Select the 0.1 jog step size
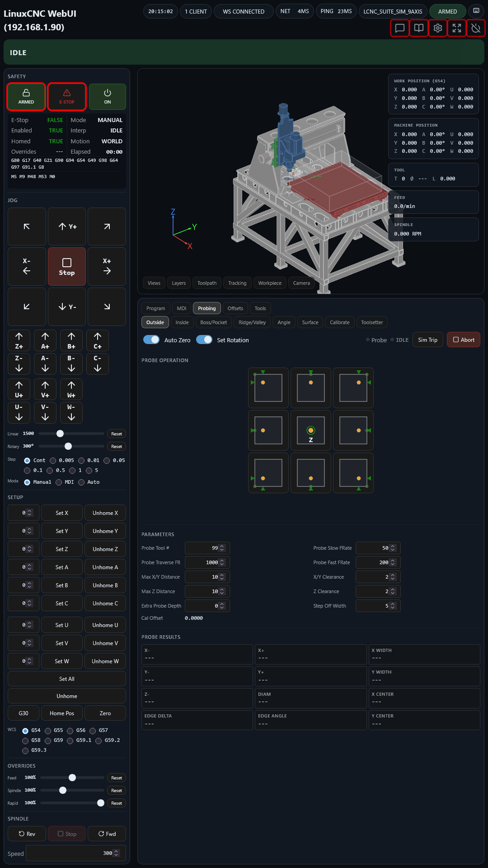The image size is (488, 868). point(27,471)
